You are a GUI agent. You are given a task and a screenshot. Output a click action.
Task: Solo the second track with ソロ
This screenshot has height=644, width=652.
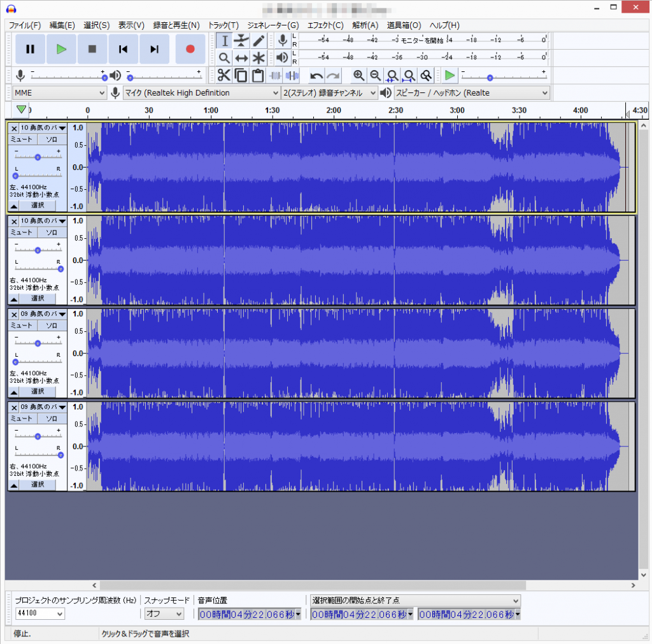point(52,232)
